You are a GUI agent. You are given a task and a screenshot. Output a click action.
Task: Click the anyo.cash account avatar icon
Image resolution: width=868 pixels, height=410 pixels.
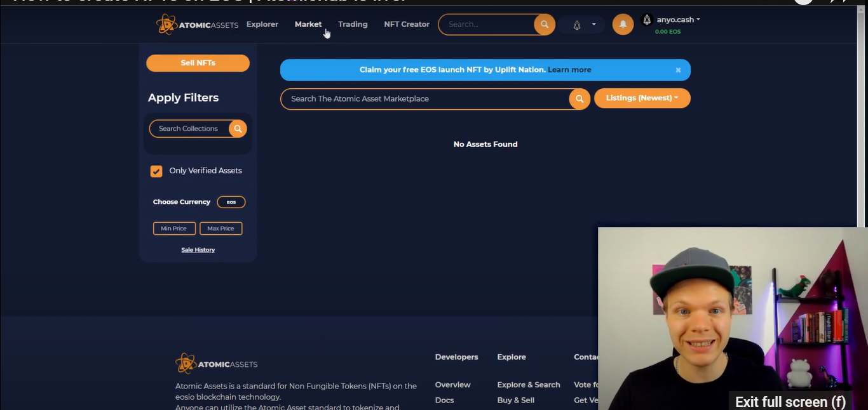647,20
